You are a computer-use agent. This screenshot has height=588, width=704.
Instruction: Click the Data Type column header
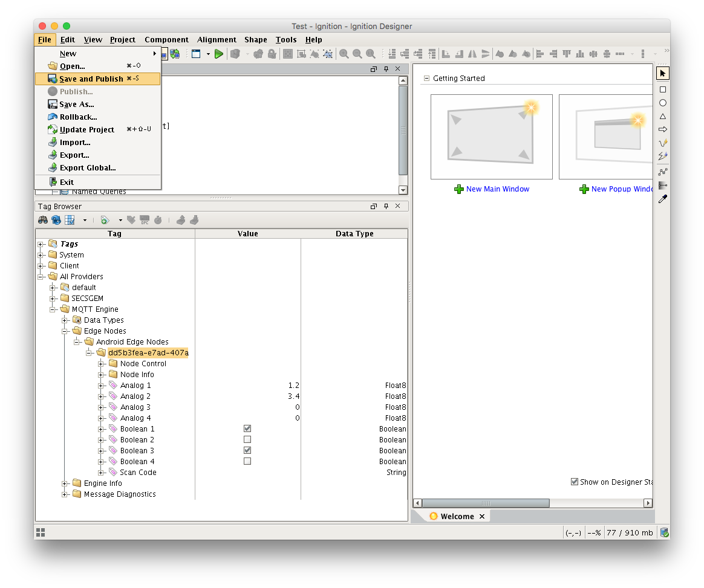click(354, 234)
